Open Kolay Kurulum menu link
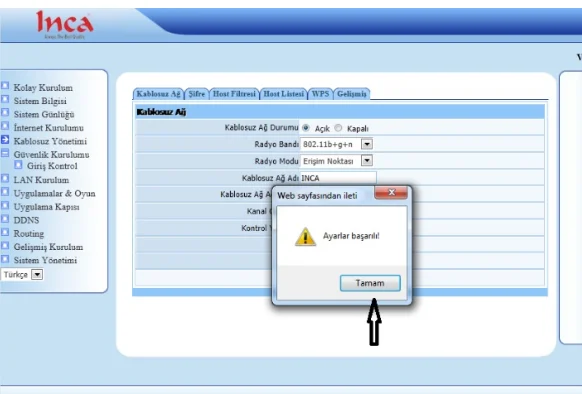 coord(43,88)
